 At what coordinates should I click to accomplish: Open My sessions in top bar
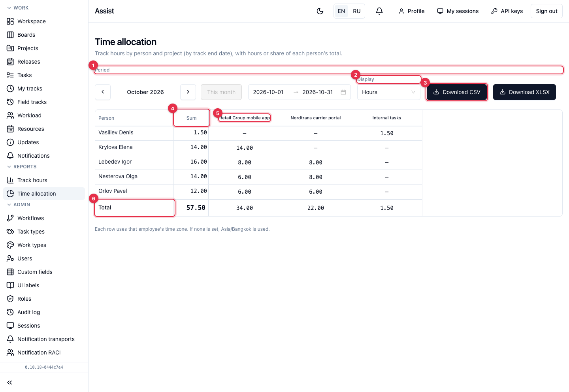point(458,11)
